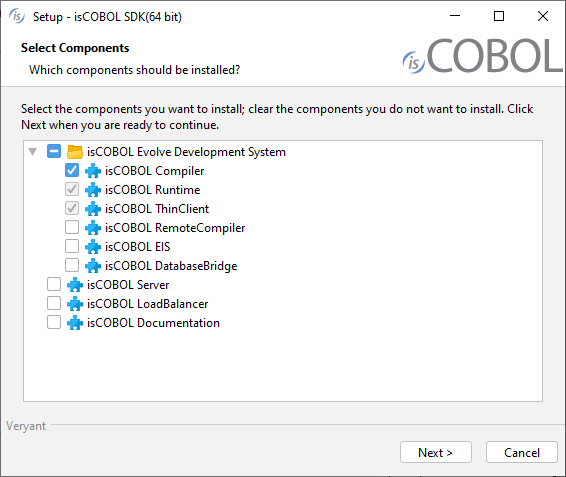
Task: Click the isCOBOL LoadBalancer puzzle-piece icon
Action: (x=75, y=304)
